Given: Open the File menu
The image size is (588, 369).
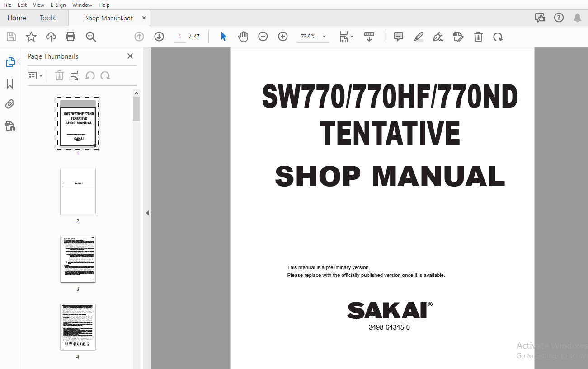Looking at the screenshot, I should [x=7, y=5].
